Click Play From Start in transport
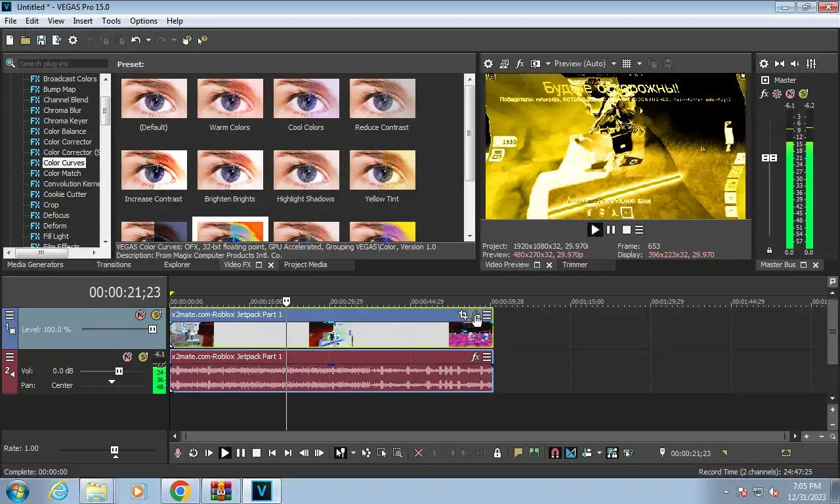 (209, 453)
